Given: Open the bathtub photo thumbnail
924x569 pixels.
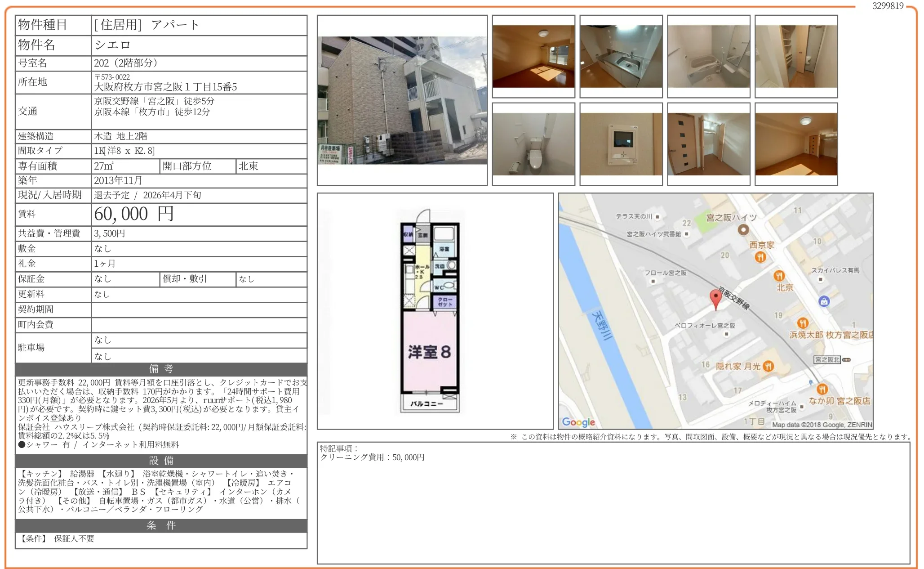Looking at the screenshot, I should click(708, 56).
